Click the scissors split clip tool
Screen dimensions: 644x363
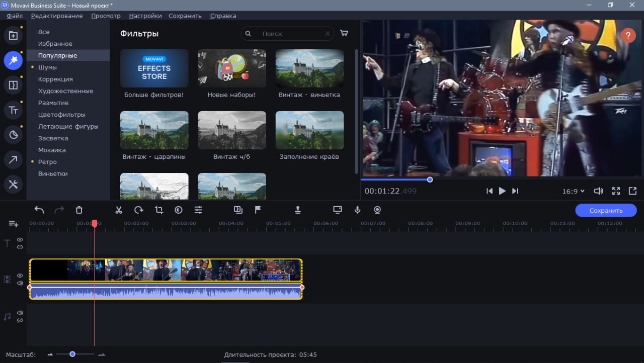pos(119,210)
